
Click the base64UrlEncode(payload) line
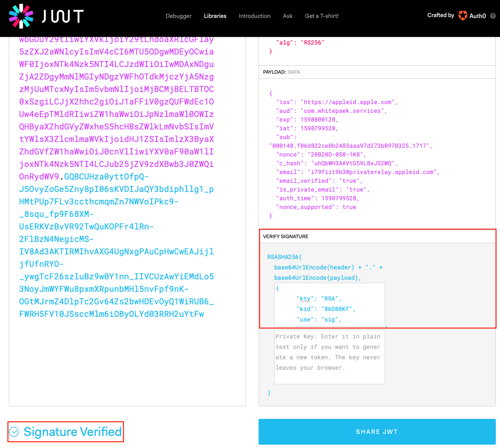pyautogui.click(x=318, y=278)
